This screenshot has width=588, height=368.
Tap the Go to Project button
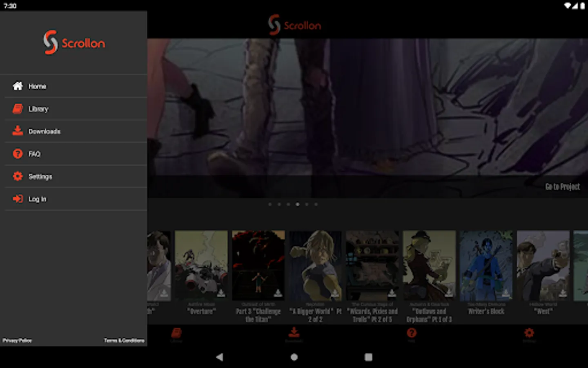coord(562,187)
